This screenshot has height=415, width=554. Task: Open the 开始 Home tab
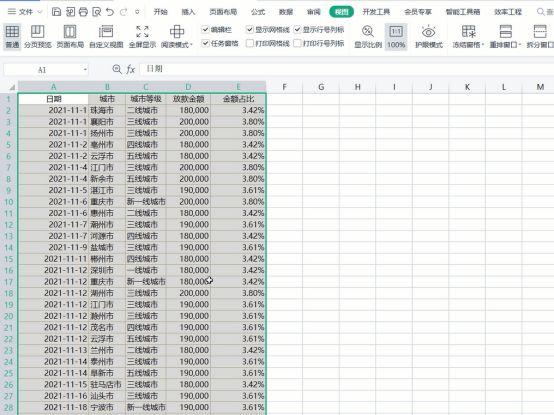coord(160,12)
